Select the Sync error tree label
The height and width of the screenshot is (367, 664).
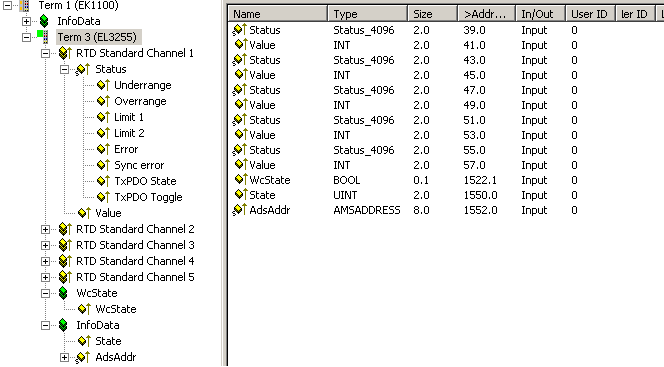(x=139, y=165)
